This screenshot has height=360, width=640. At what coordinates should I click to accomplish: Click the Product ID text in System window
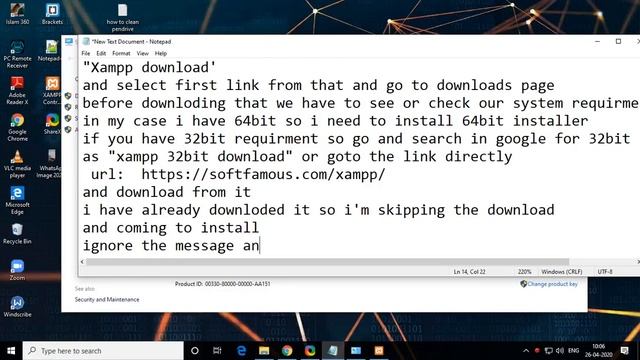[222, 284]
